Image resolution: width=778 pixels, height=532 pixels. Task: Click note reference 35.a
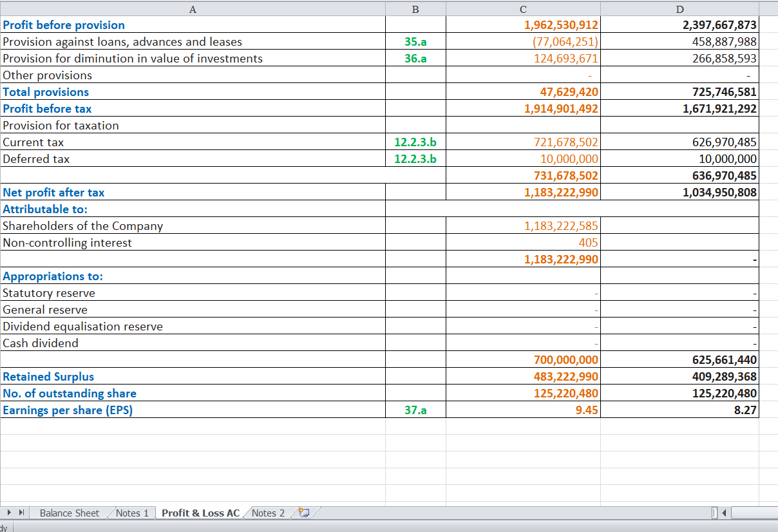coord(415,42)
